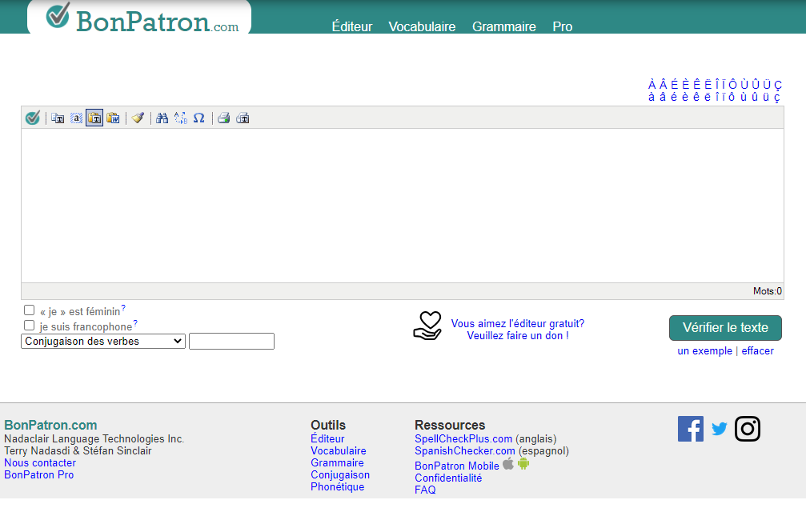Screen dimensions: 806x532
Task: Select all text with the 'a' icon
Action: click(x=77, y=118)
